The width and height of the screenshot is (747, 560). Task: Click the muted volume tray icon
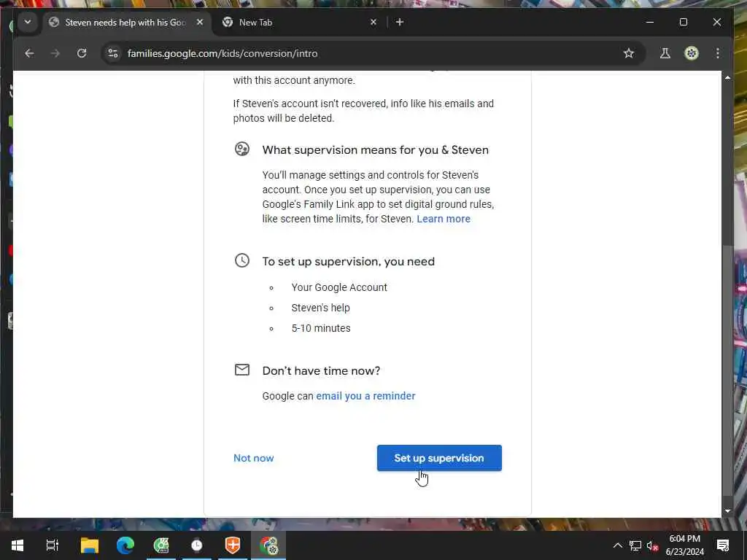pos(652,545)
